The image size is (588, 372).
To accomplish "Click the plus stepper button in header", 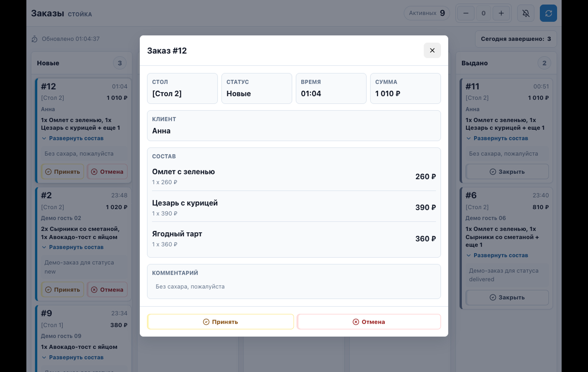I will tap(501, 13).
